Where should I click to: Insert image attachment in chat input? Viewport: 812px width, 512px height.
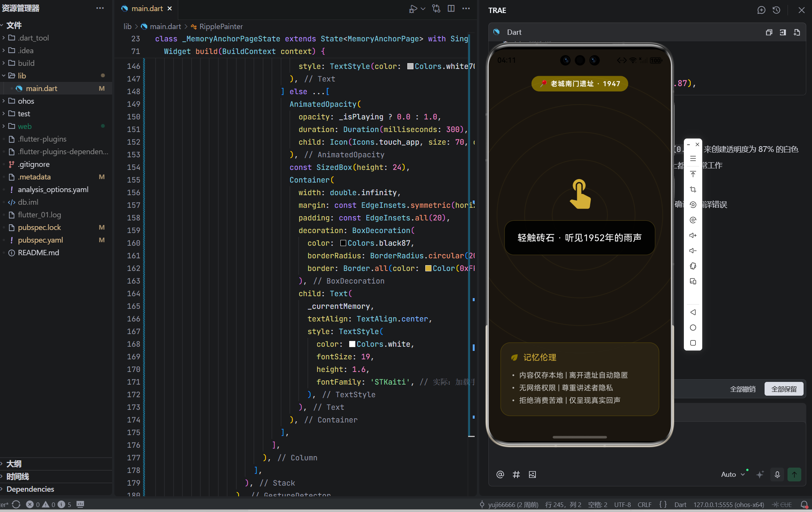[x=532, y=474]
